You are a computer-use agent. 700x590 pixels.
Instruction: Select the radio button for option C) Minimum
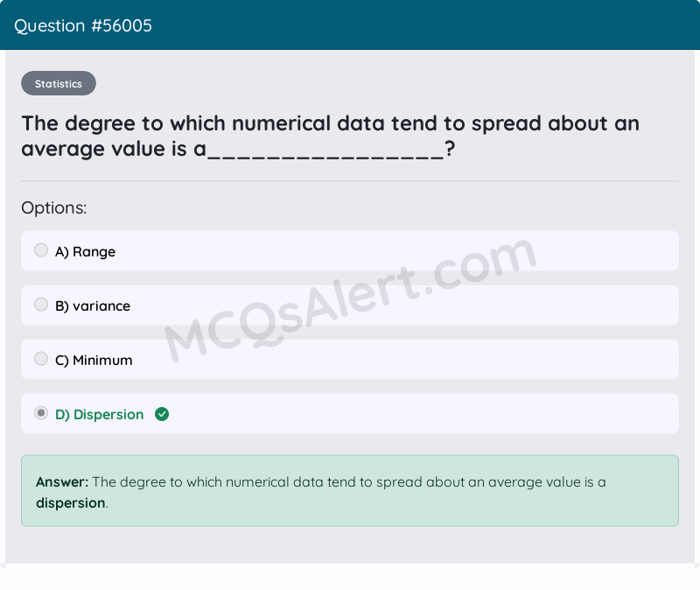coord(41,358)
